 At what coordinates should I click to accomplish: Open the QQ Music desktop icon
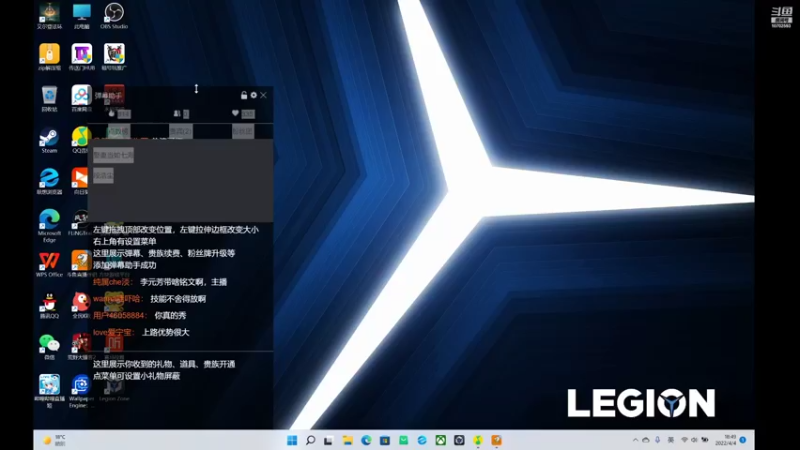[x=80, y=140]
